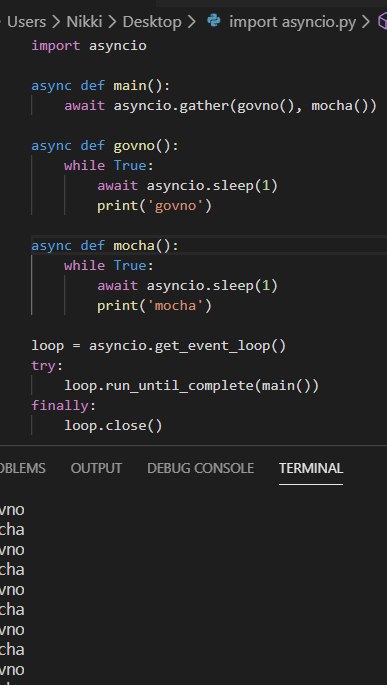Image resolution: width=387 pixels, height=685 pixels.
Task: Click the 'loop = asyncio.get_event_loop()' line
Action: [x=159, y=346]
